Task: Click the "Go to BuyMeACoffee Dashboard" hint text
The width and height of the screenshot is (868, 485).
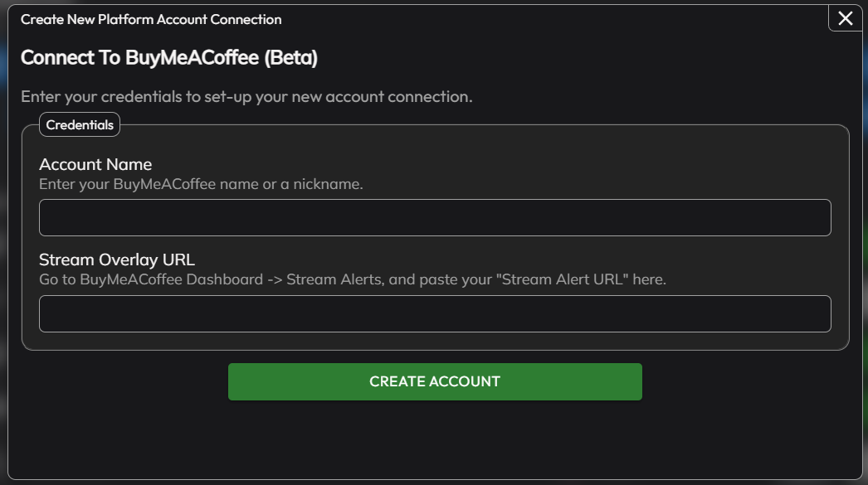Action: (x=162, y=279)
